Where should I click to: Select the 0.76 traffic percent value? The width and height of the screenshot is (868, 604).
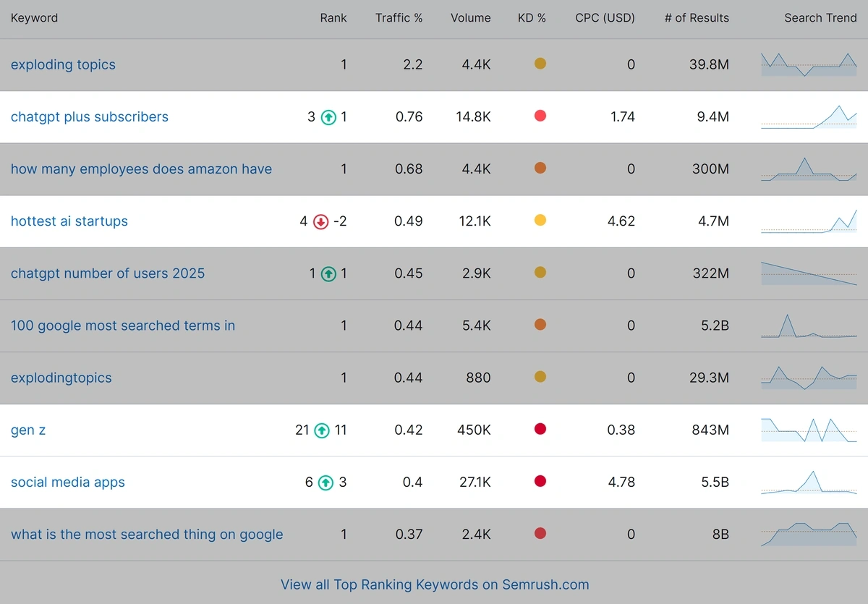point(409,117)
